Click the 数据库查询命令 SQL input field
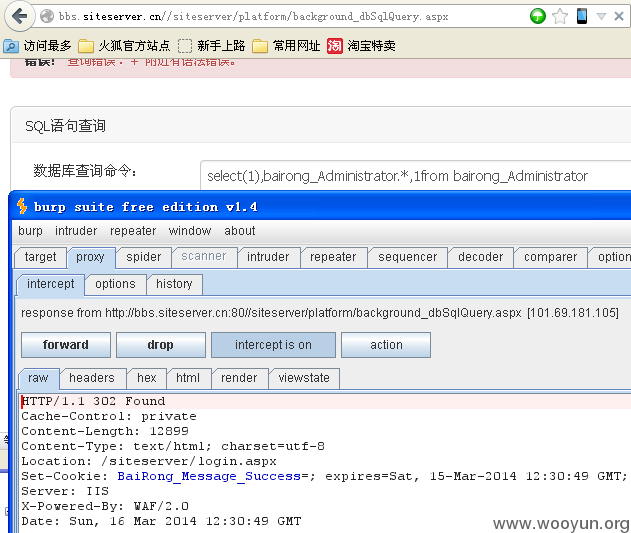This screenshot has height=533, width=631. 415,176
